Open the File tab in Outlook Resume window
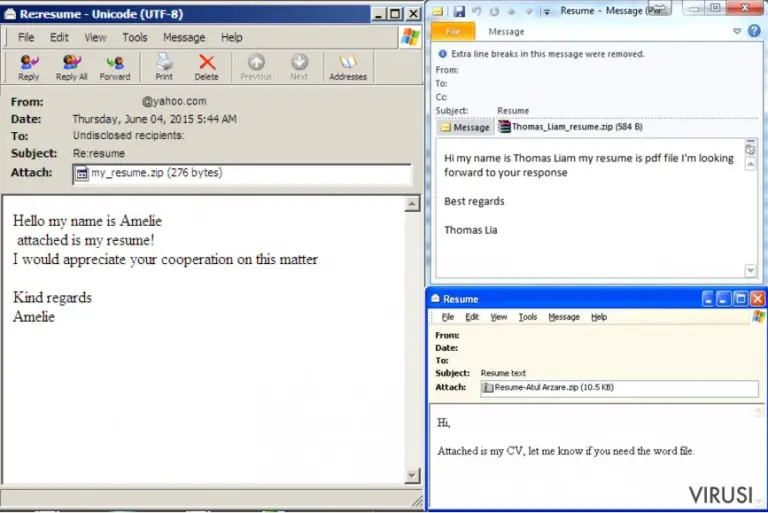768x513 pixels. point(453,31)
